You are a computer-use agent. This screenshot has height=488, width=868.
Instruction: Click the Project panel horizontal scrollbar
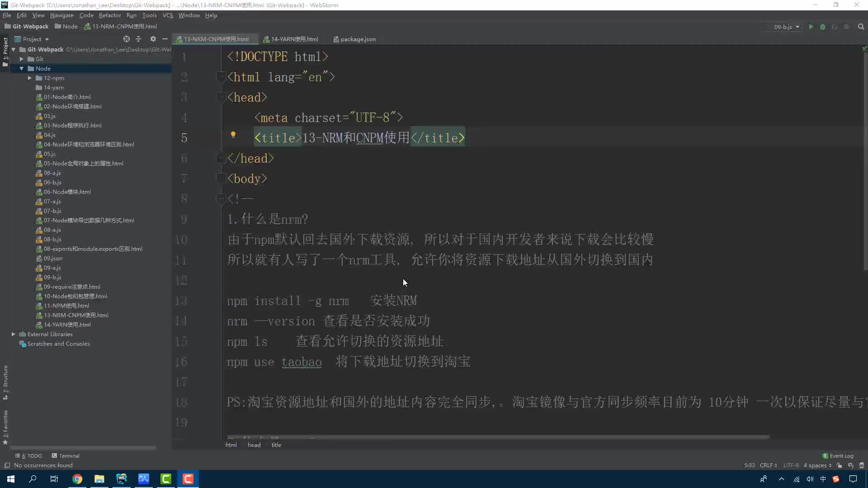(x=83, y=448)
